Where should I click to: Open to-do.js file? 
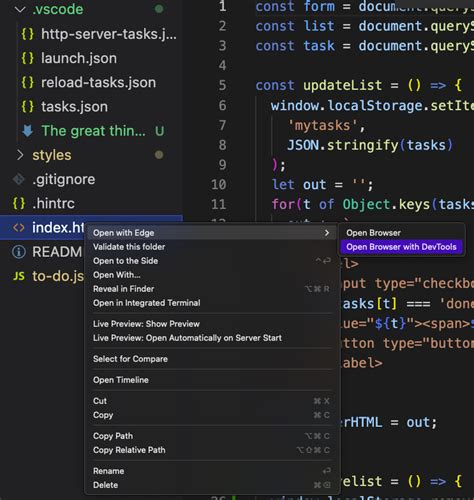(58, 276)
